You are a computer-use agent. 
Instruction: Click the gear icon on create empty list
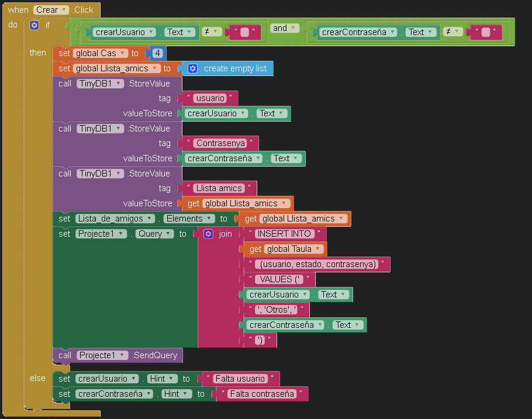click(x=192, y=68)
